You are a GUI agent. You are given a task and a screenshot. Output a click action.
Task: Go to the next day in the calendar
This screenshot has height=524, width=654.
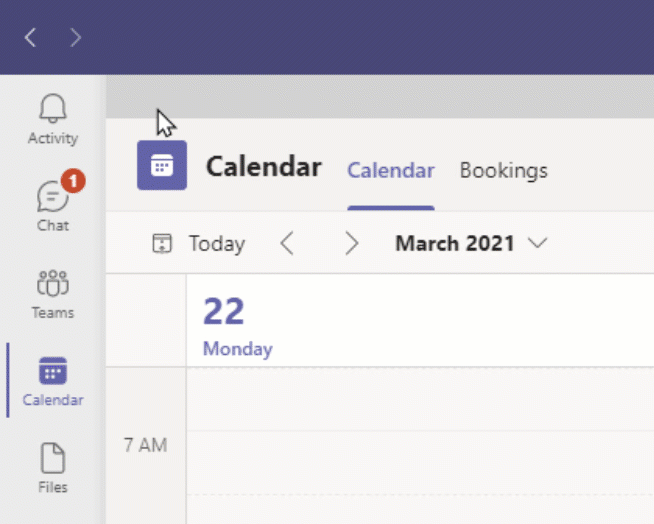coord(352,243)
